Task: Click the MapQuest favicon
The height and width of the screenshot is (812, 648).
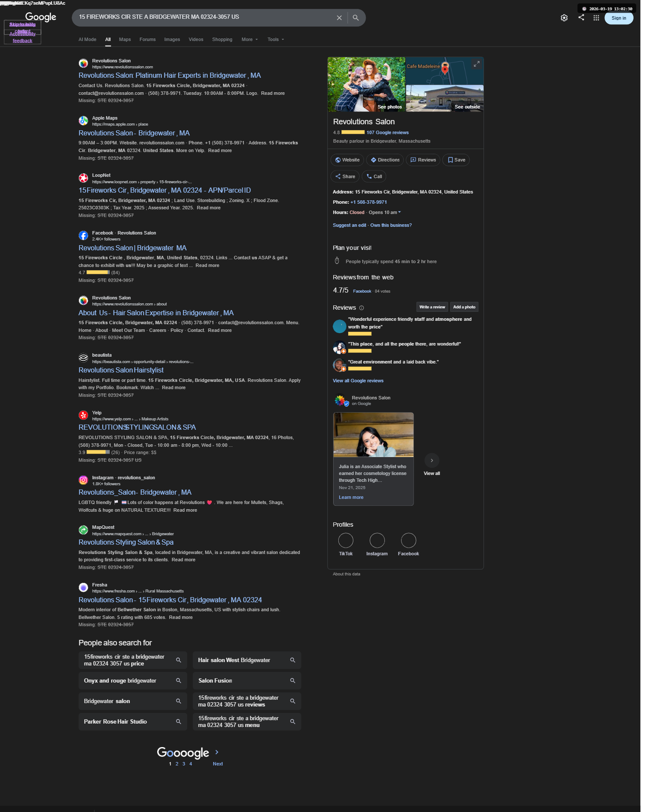Action: 84,530
